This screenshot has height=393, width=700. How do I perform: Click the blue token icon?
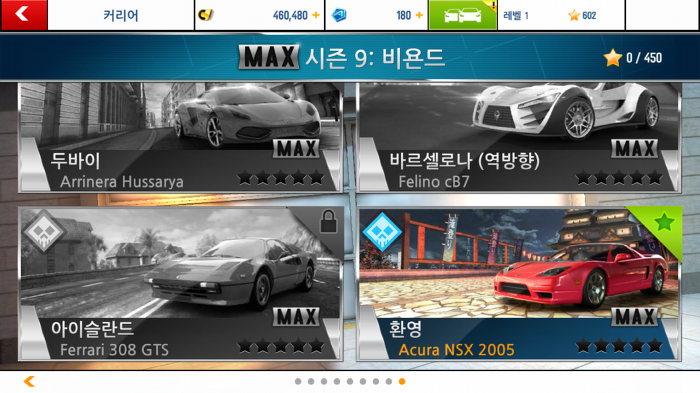[339, 15]
